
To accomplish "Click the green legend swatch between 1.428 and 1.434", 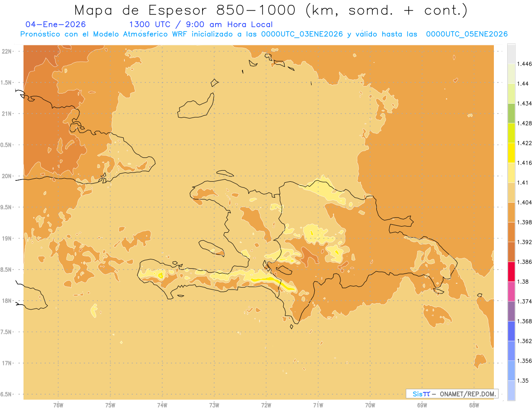I will coord(511,113).
